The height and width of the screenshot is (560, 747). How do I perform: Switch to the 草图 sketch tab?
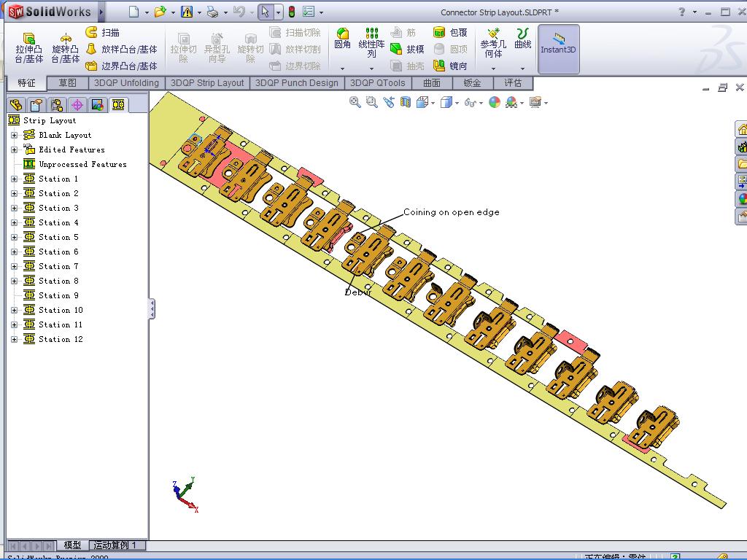pos(68,83)
